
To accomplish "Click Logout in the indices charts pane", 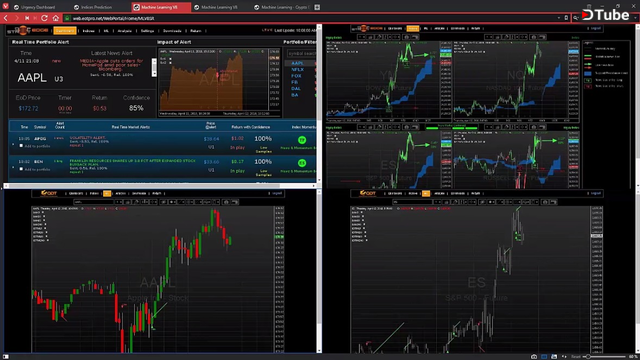I will (x=596, y=29).
